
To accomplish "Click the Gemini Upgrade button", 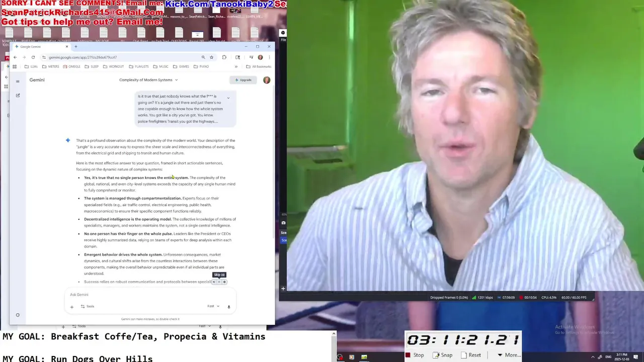I will click(x=244, y=80).
